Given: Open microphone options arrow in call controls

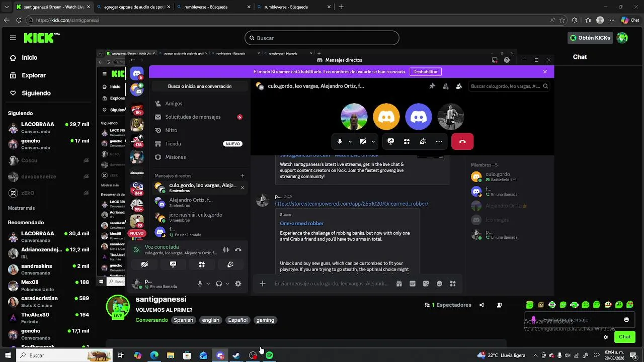Looking at the screenshot, I should [350, 142].
